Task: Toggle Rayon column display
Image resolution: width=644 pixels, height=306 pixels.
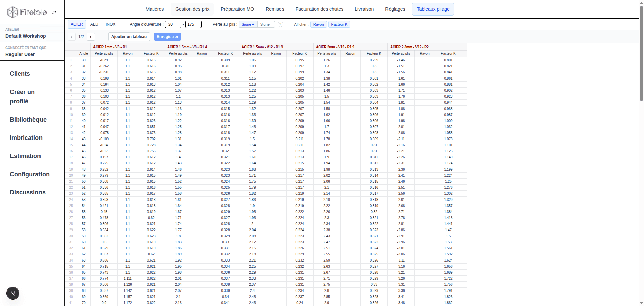Action: point(319,24)
